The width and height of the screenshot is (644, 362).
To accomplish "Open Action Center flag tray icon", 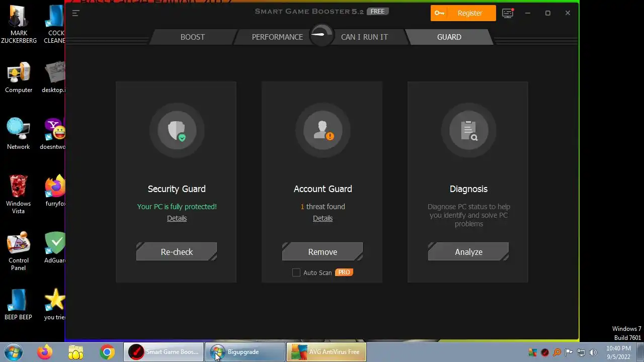I will click(569, 352).
